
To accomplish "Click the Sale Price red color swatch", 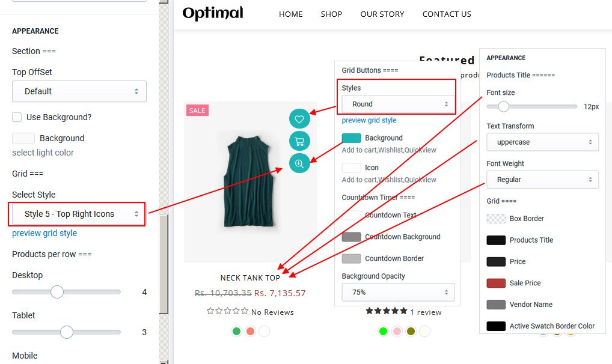I will [496, 283].
